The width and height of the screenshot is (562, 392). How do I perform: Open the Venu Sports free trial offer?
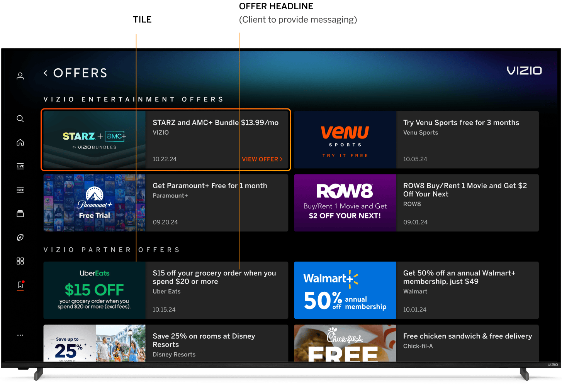pyautogui.click(x=416, y=140)
